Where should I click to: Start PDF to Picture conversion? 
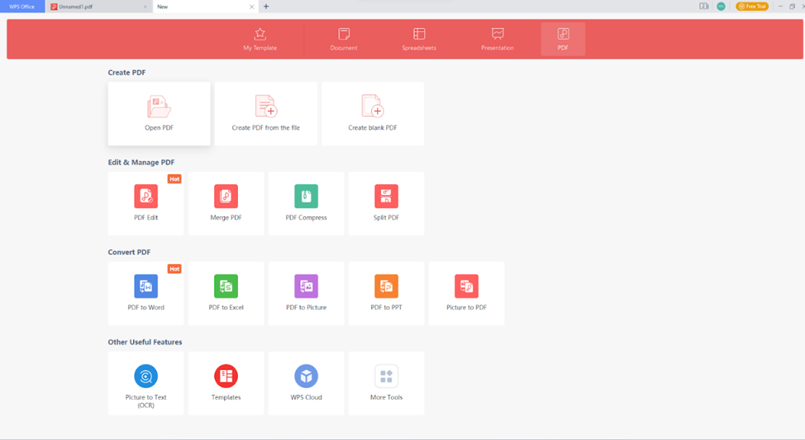[x=306, y=293]
